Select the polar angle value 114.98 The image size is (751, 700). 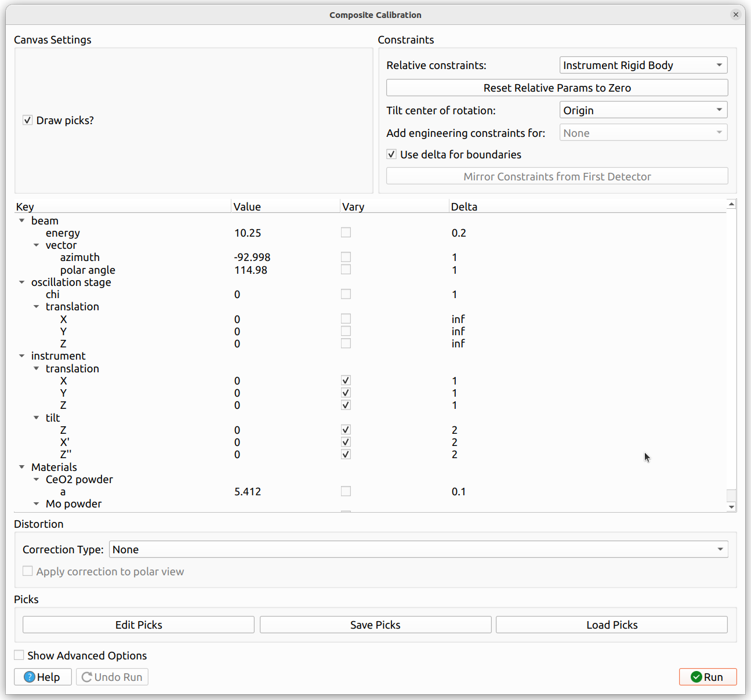[x=251, y=270]
